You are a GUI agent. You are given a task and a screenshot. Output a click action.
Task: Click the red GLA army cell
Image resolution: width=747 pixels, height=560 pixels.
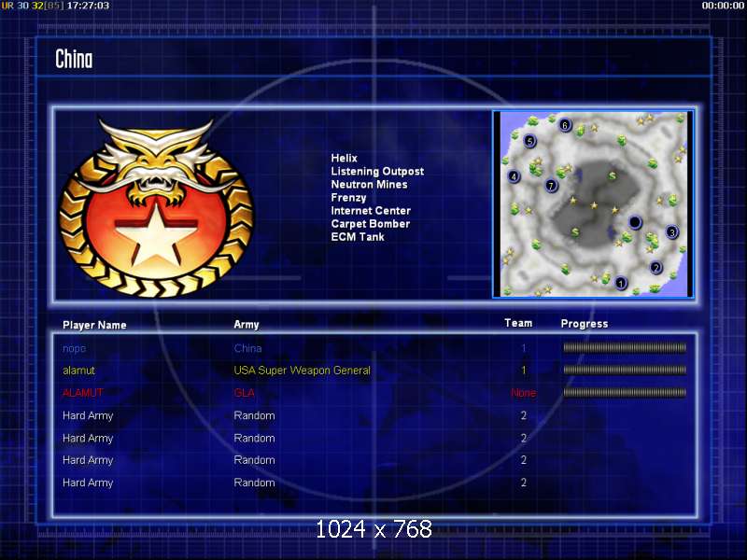[x=244, y=393]
